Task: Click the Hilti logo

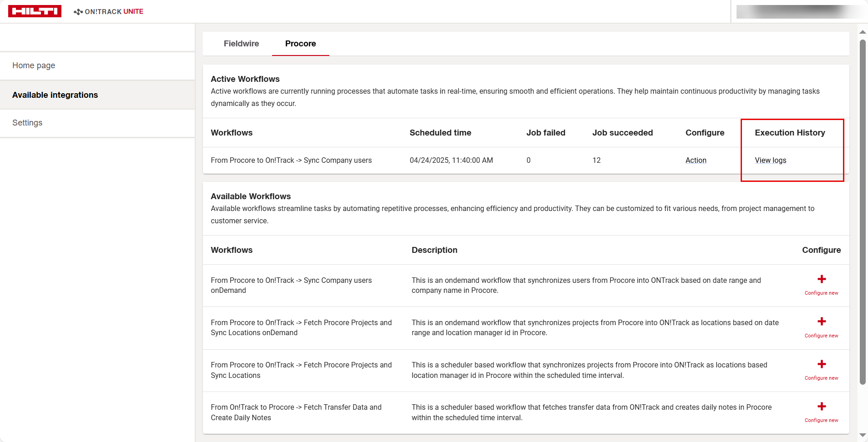Action: point(35,11)
